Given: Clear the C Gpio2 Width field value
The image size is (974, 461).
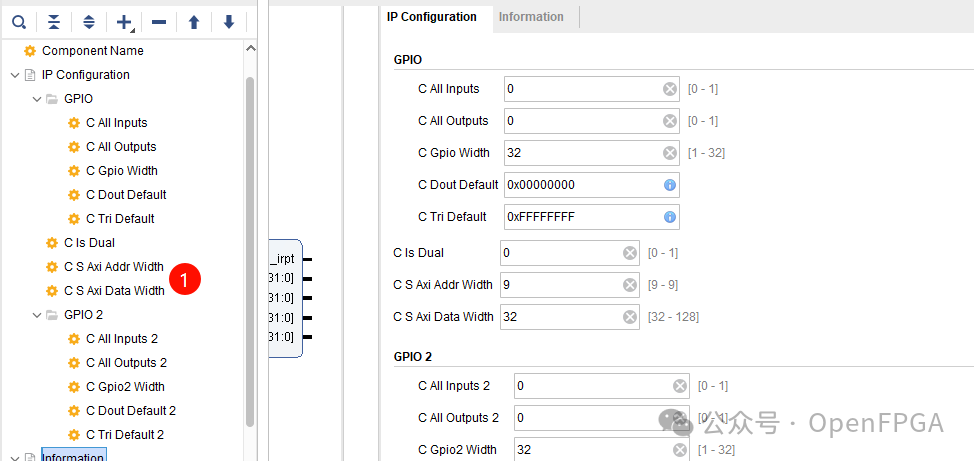Looking at the screenshot, I should (x=680, y=450).
